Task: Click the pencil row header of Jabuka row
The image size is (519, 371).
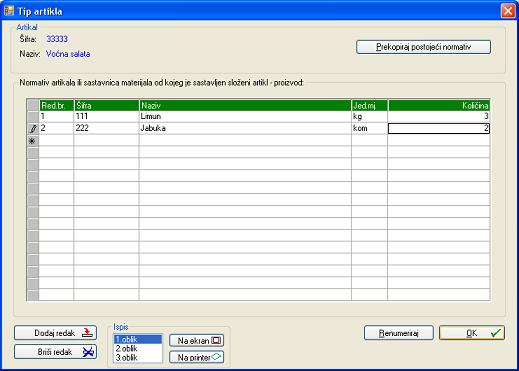Action: [33, 128]
